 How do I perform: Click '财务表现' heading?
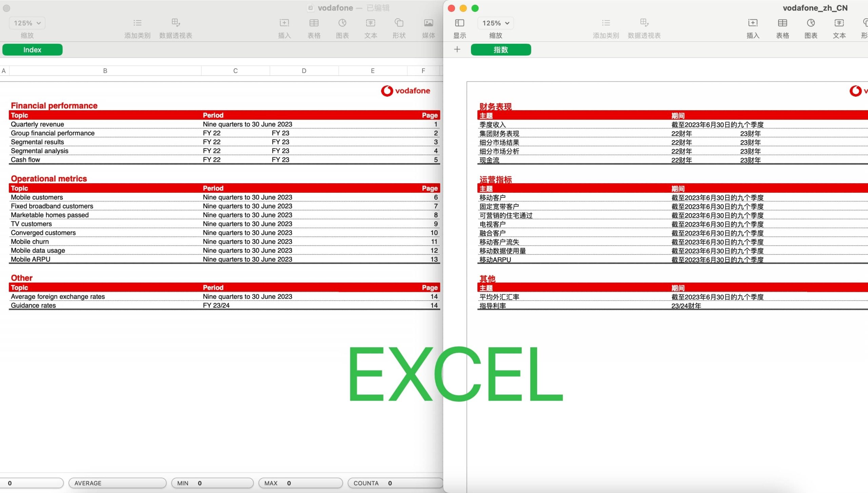coord(495,107)
